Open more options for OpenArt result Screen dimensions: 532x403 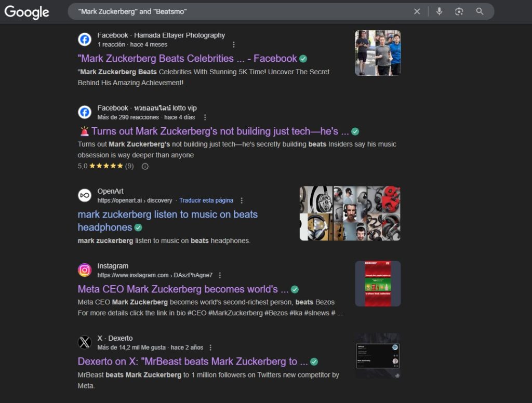[x=242, y=200]
